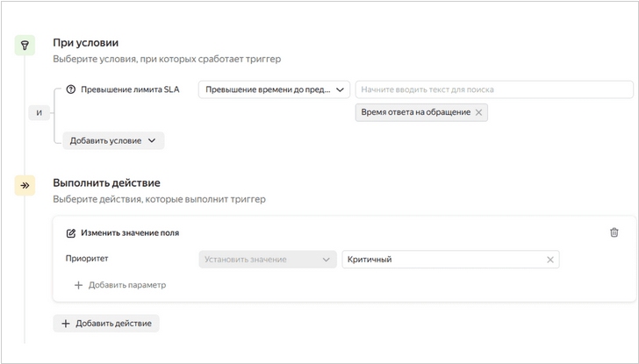The image size is (639, 364).
Task: Expand the Добавить условие dropdown
Action: 113,140
